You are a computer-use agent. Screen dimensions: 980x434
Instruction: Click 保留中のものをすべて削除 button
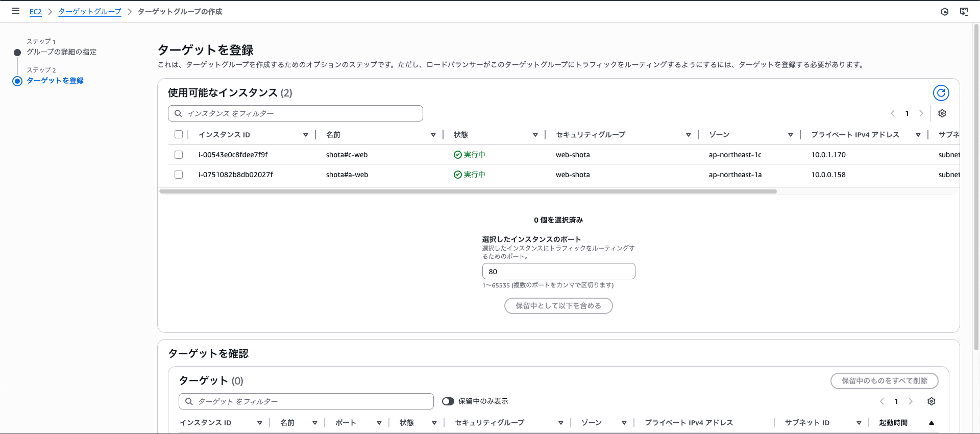point(884,381)
